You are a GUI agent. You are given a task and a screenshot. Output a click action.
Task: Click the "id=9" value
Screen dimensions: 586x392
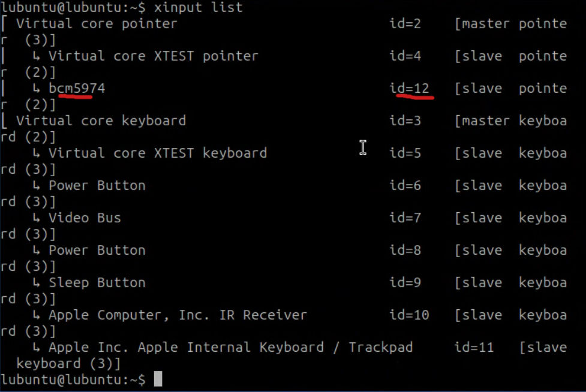[x=405, y=283]
